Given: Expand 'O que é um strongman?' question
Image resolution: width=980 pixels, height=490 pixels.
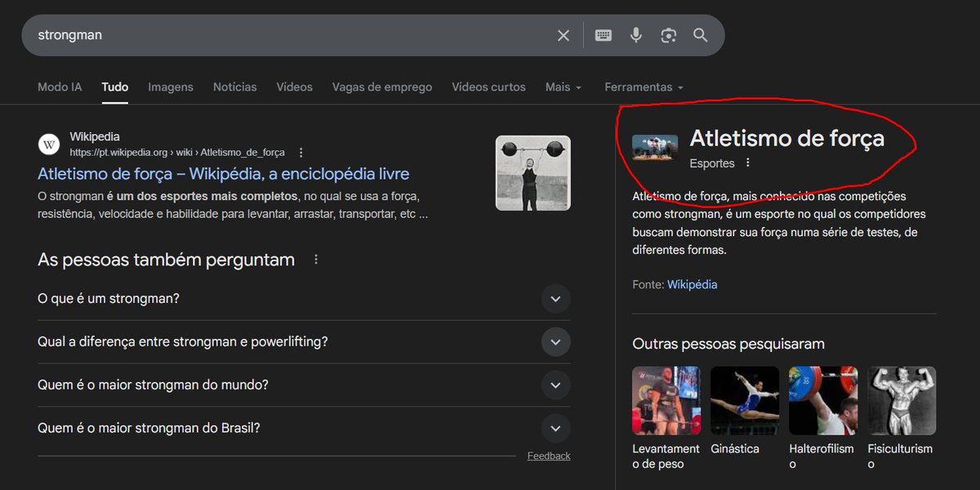Looking at the screenshot, I should click(304, 299).
